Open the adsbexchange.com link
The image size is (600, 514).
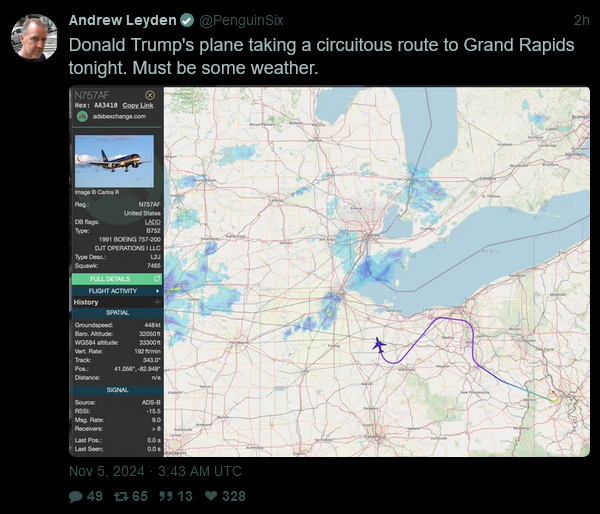click(x=119, y=116)
